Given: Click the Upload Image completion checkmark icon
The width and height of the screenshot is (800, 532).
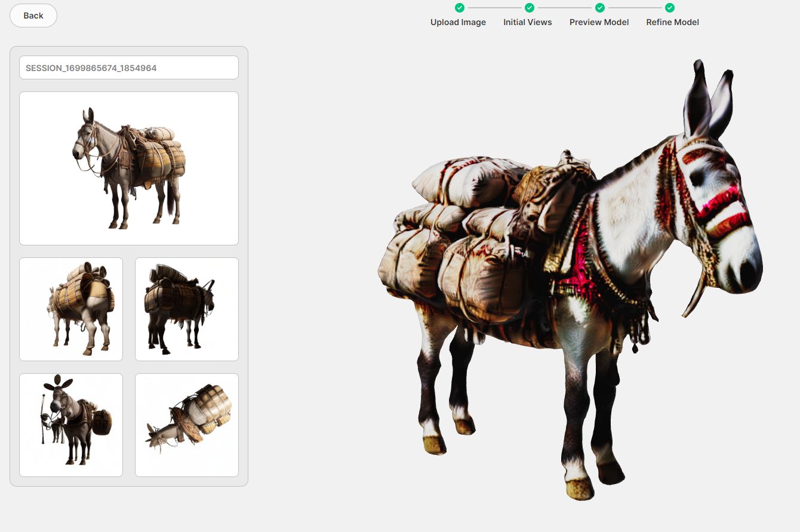Looking at the screenshot, I should pos(460,8).
